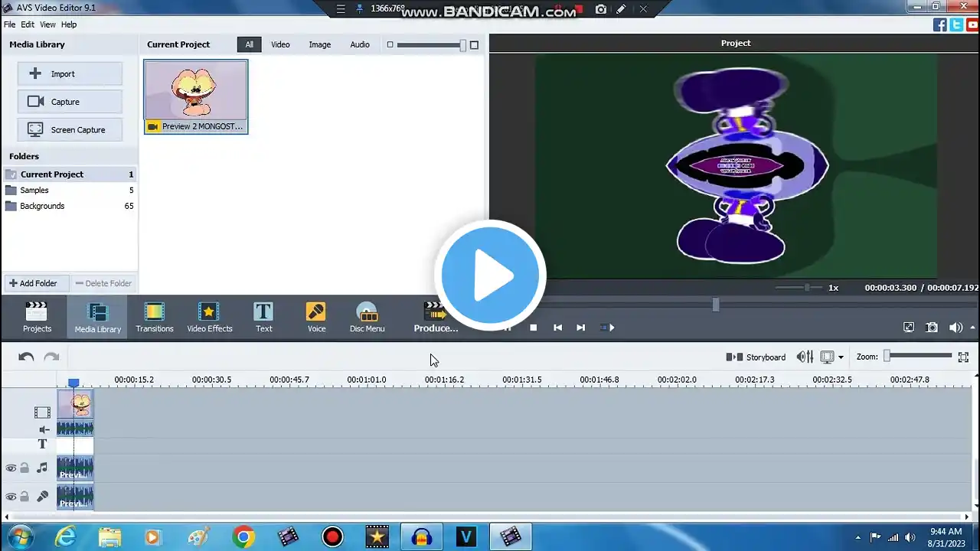
Task: Go to the next scene in preview
Action: [x=607, y=328]
